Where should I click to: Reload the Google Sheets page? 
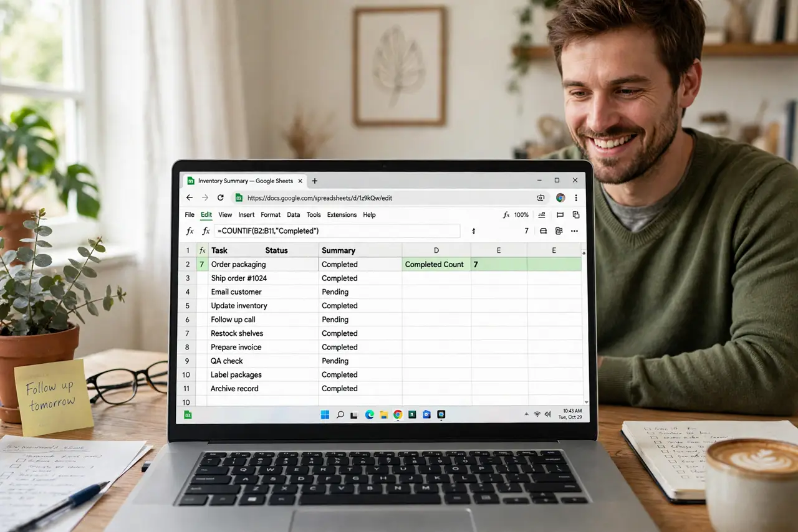220,197
